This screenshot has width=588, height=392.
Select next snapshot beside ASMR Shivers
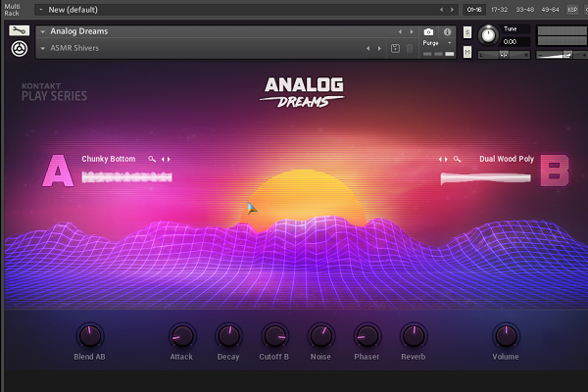click(379, 48)
